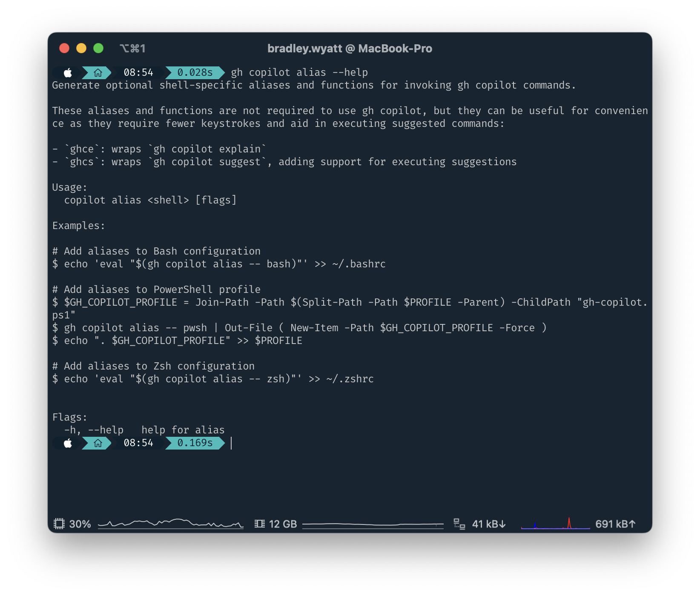Click the red close window button
Image resolution: width=700 pixels, height=596 pixels.
click(64, 48)
